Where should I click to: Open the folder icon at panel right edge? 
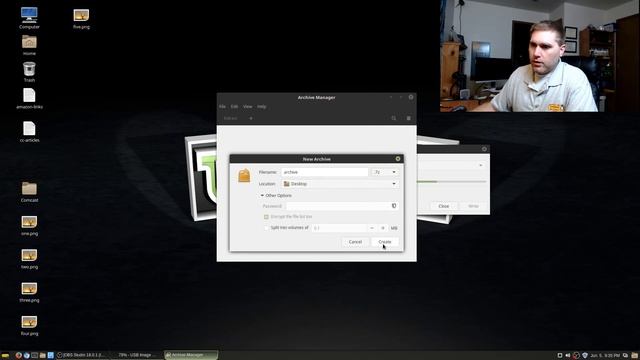pyautogui.click(x=635, y=356)
